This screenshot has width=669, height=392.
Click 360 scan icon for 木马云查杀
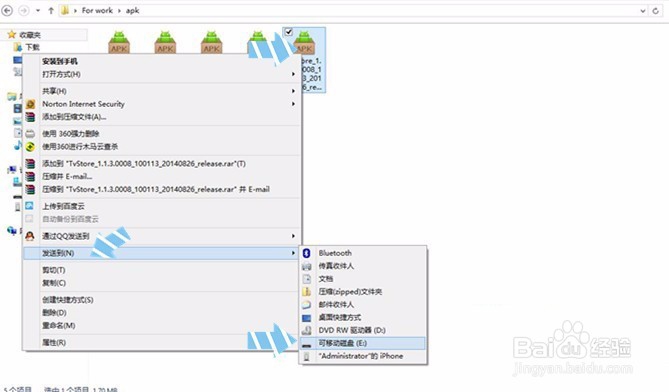(30, 147)
